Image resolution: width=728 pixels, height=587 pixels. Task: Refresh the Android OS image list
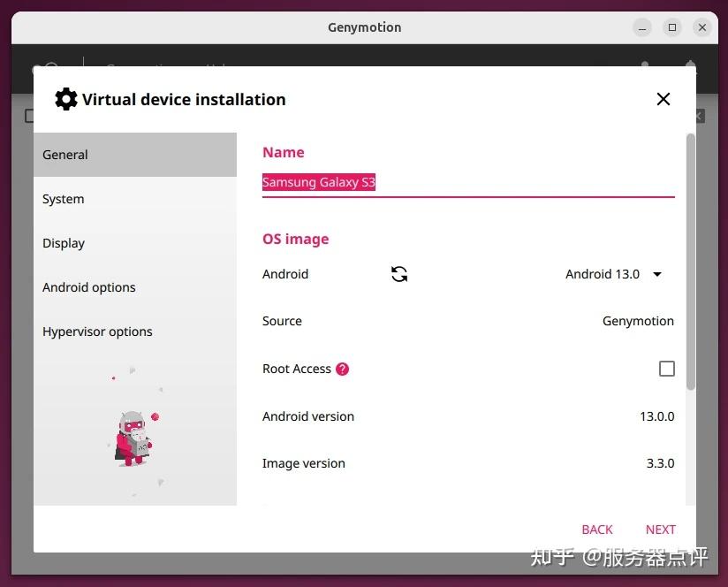tap(398, 274)
